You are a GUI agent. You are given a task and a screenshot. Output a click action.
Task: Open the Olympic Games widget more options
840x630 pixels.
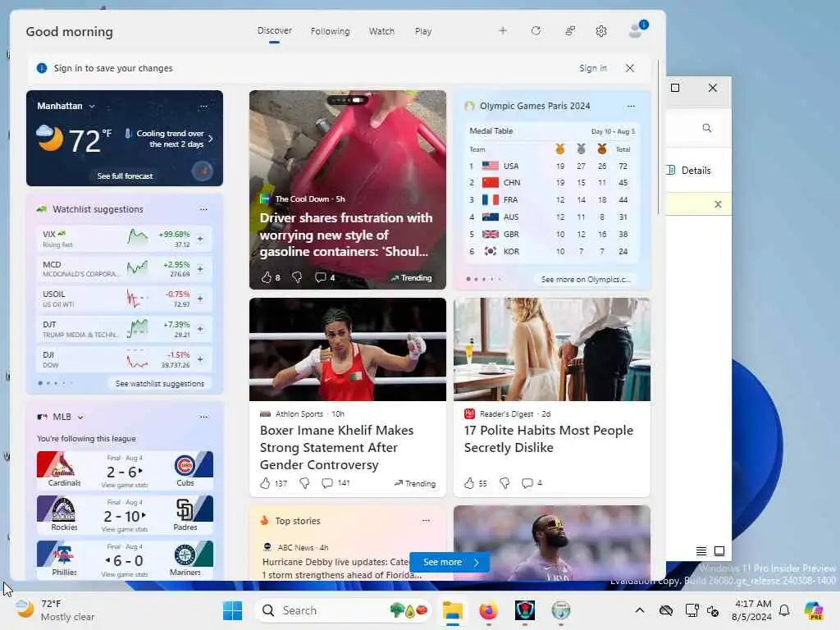[x=631, y=106]
